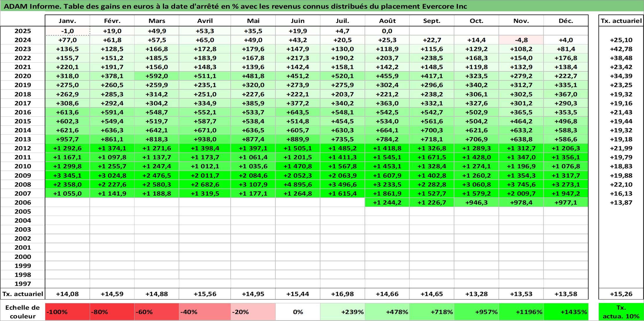This screenshot has height=321, width=644.
Task: Click the +220,1 cell for January 2021
Action: [67, 67]
